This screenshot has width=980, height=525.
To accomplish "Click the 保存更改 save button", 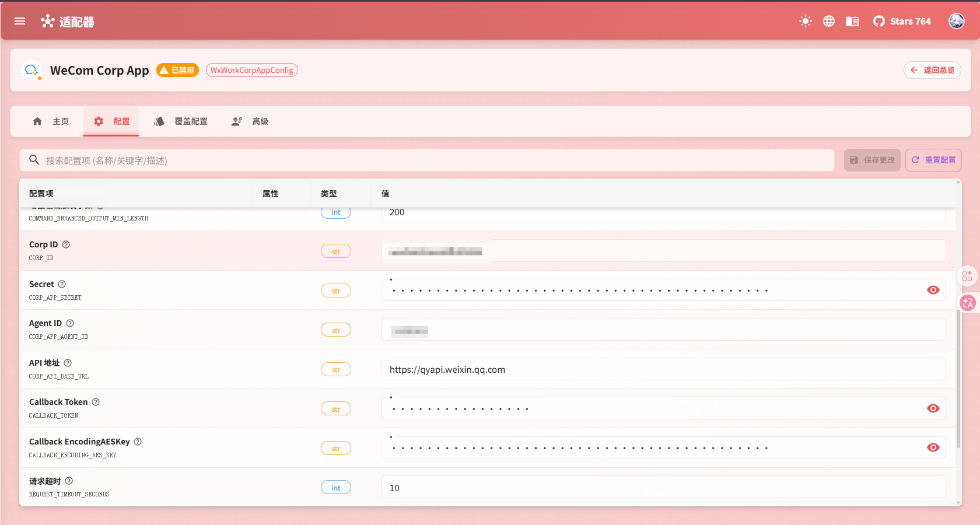I will click(x=871, y=160).
